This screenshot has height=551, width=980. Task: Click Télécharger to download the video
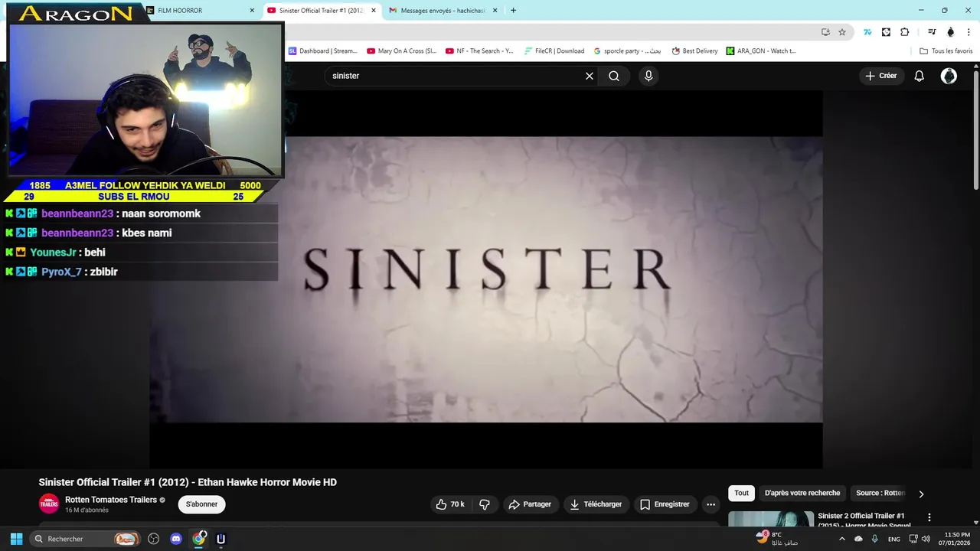click(x=596, y=504)
